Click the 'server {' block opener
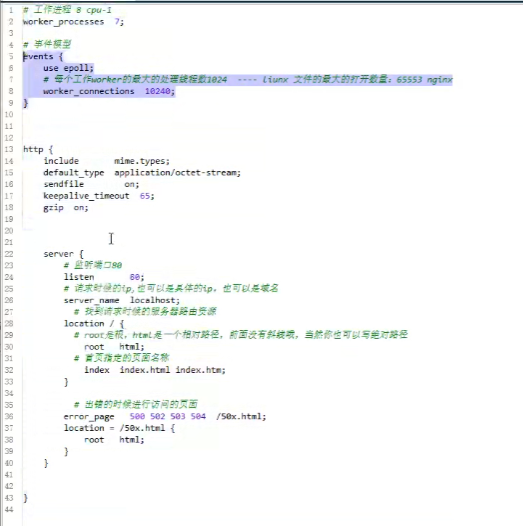523x526 pixels. pyautogui.click(x=63, y=254)
